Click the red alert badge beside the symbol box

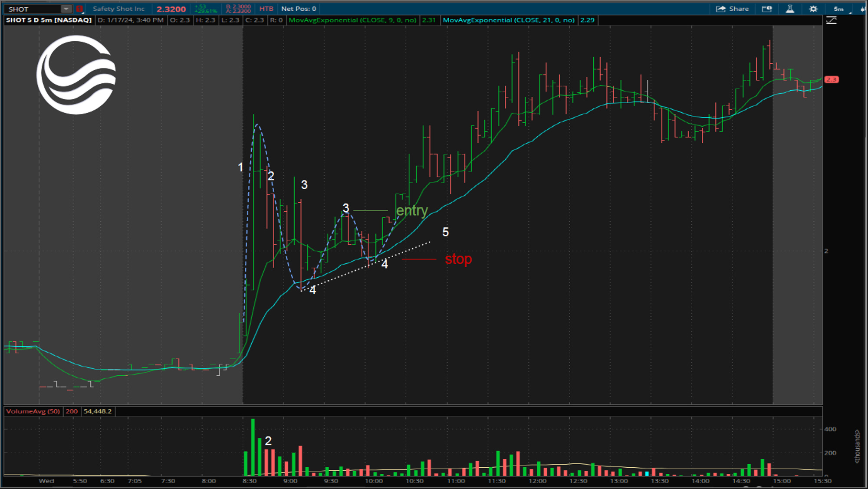pos(79,8)
